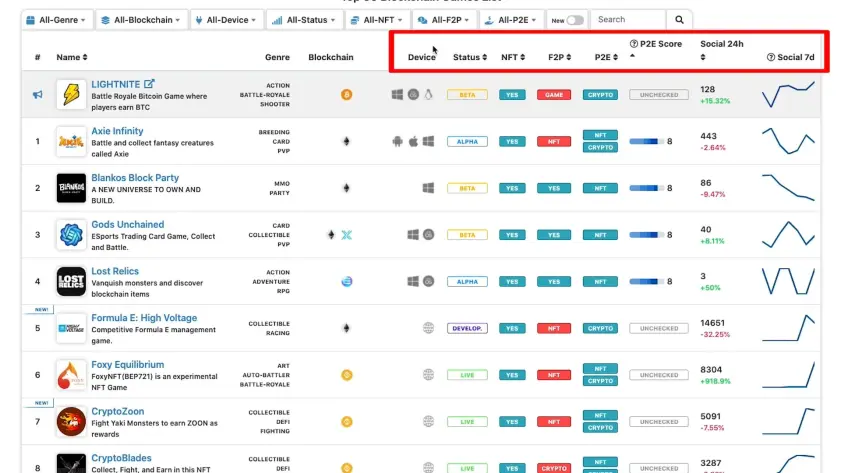
Task: Open the CryptoBlades game link
Action: [121, 458]
